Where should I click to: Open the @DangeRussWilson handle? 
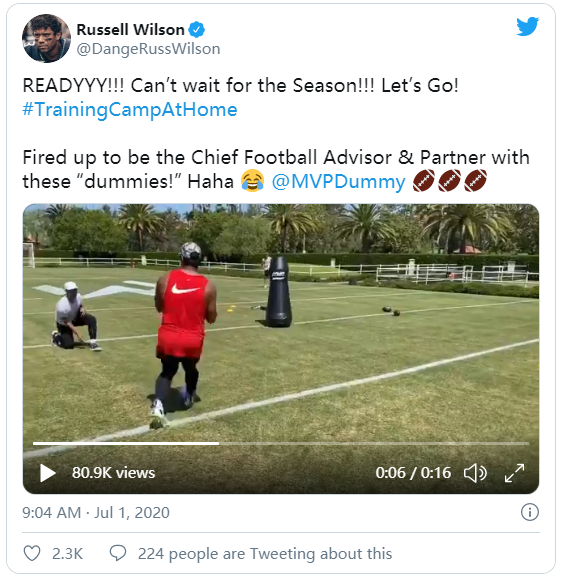[x=149, y=49]
